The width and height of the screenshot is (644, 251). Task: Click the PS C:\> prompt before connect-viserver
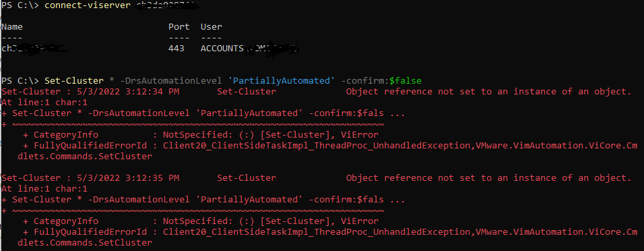coord(22,5)
